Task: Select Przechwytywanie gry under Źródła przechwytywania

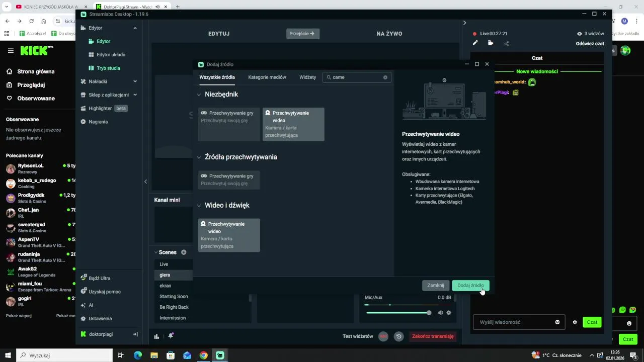Action: 229,180
